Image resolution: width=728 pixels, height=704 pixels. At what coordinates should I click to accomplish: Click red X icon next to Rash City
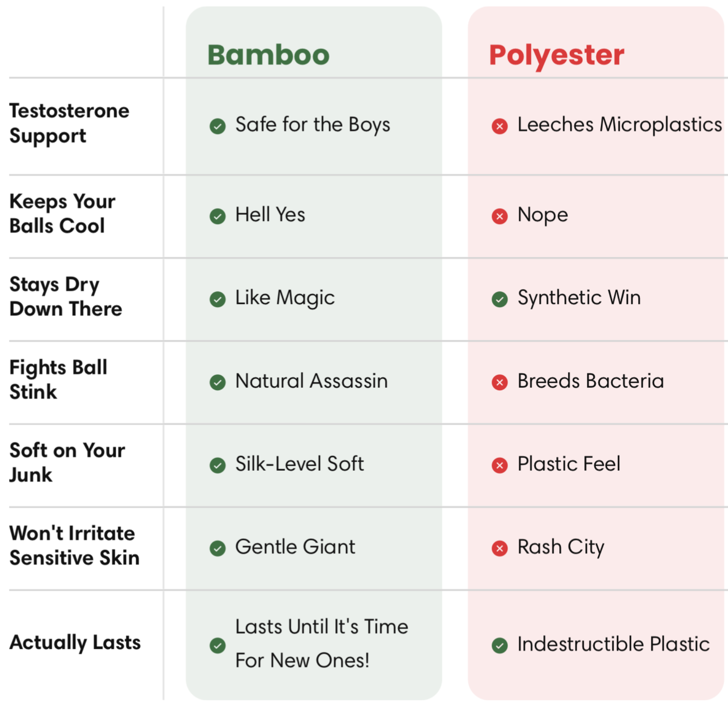click(499, 548)
